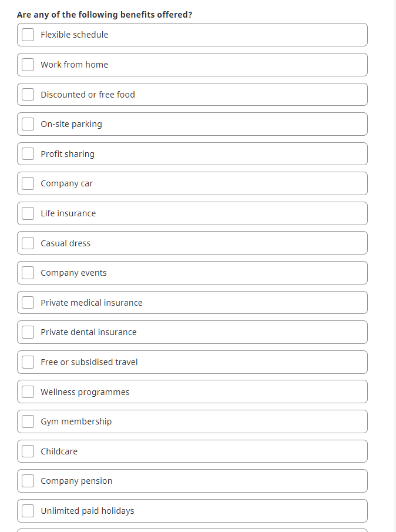Enable the Casual dress benefit
396x532 pixels.
click(x=28, y=243)
